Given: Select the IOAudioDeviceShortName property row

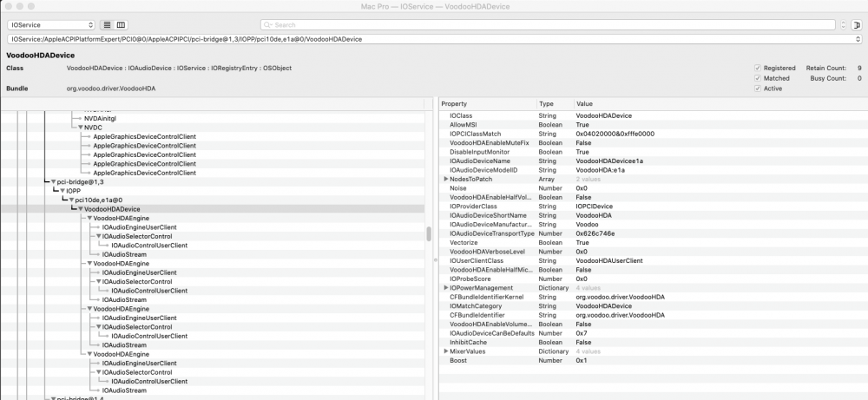Looking at the screenshot, I should point(654,215).
